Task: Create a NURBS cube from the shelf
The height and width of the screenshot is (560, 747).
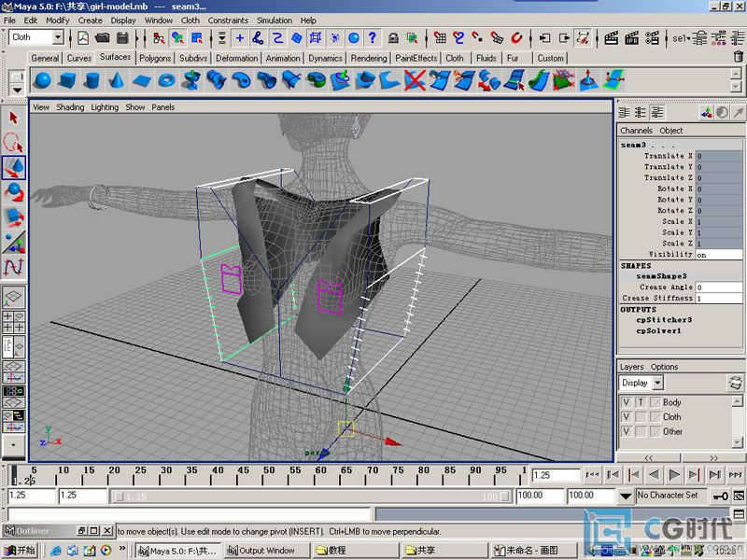Action: (67, 79)
